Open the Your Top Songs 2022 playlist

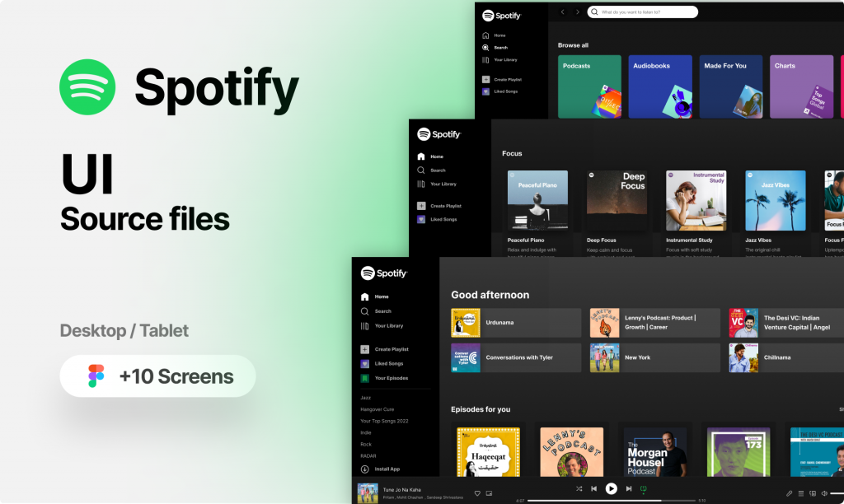[x=384, y=421]
